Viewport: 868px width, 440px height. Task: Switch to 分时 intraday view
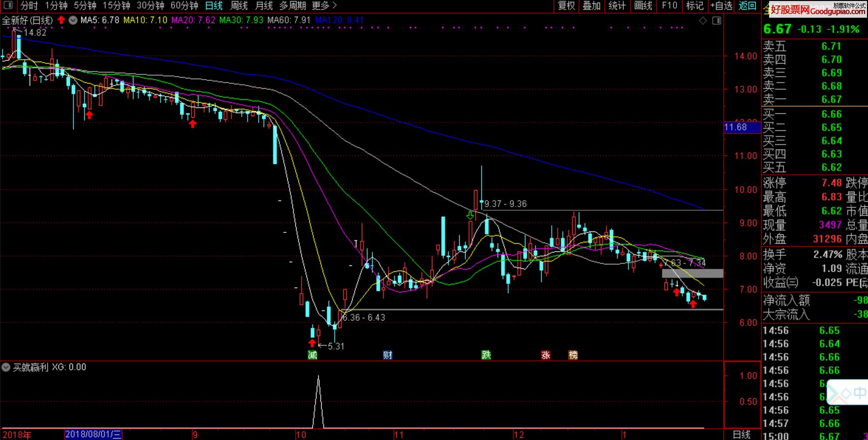[x=29, y=6]
